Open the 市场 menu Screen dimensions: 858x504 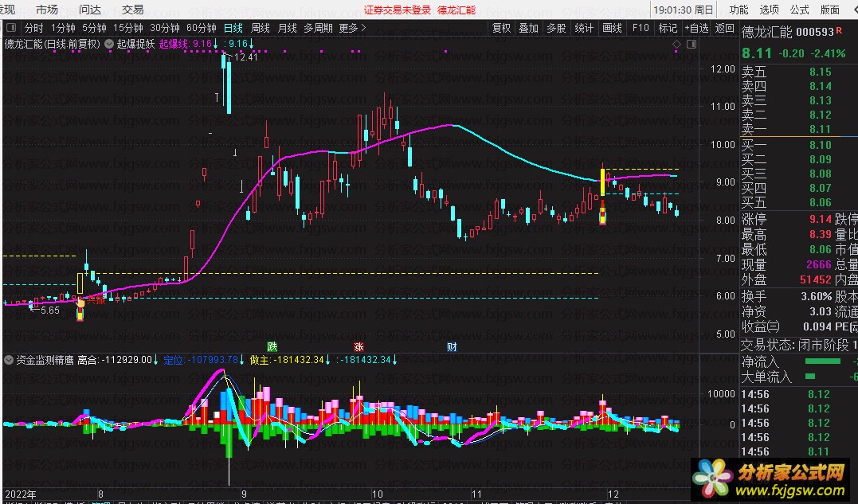46,10
